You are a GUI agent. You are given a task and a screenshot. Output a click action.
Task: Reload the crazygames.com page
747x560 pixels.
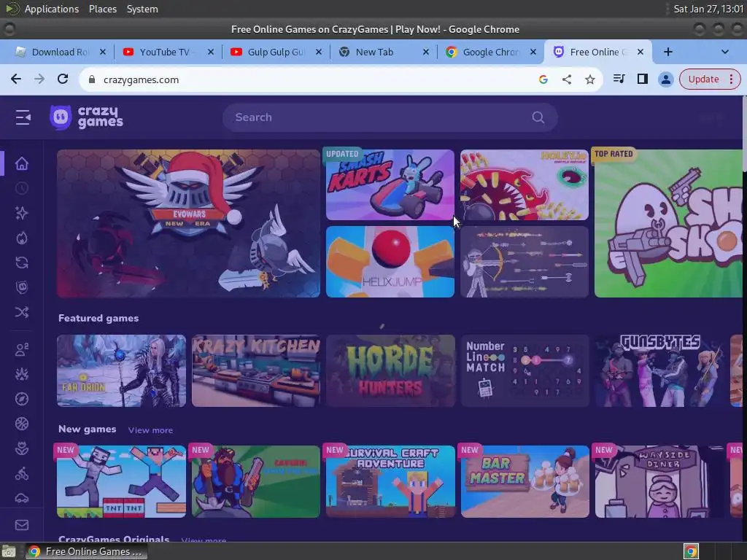[63, 79]
